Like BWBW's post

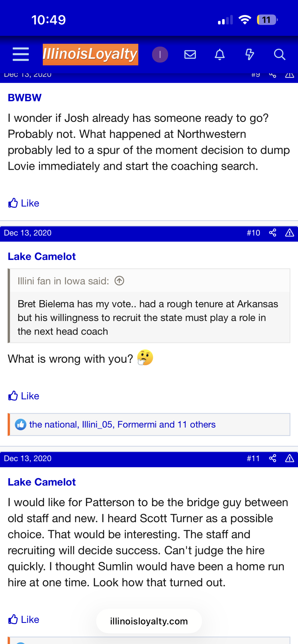(24, 203)
